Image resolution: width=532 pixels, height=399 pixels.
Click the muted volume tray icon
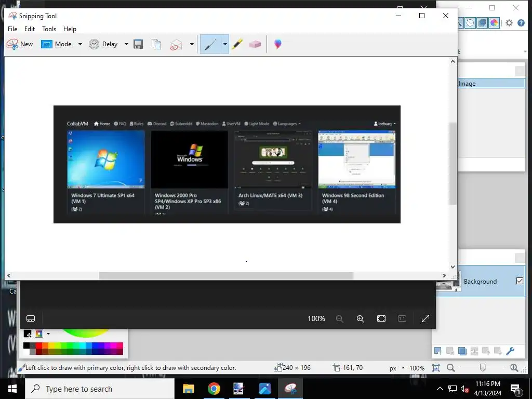tap(464, 389)
